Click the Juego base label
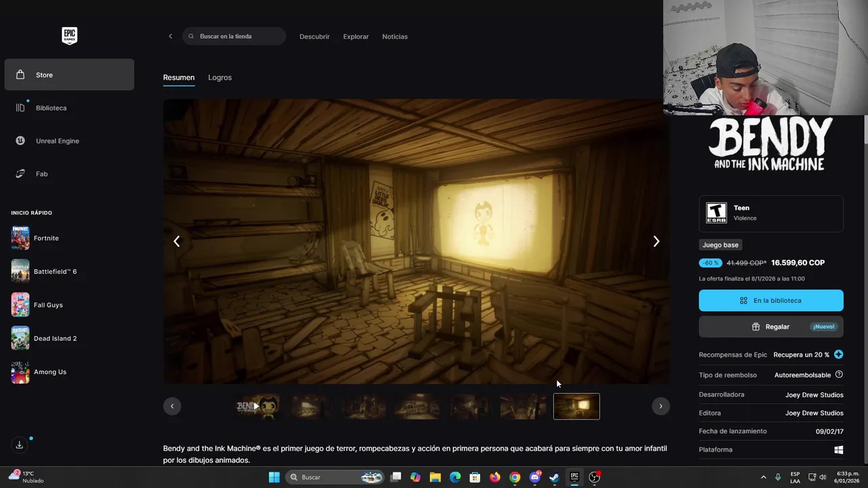This screenshot has width=868, height=488. pos(720,245)
